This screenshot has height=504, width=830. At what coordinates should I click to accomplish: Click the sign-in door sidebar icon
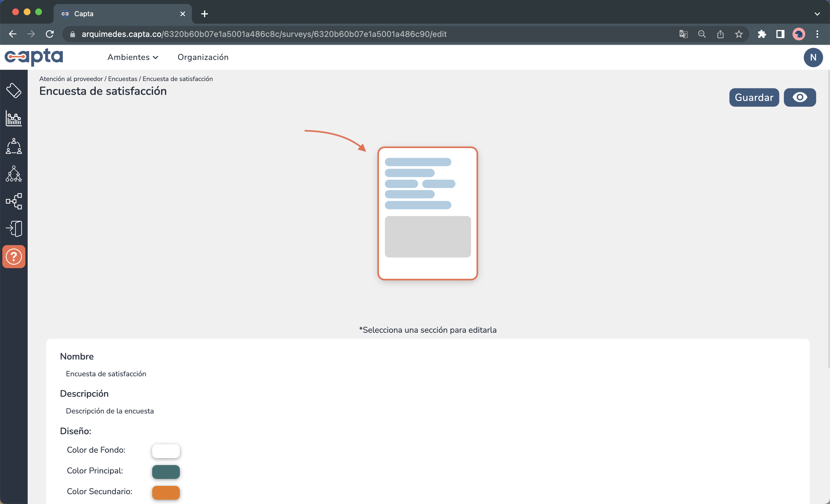coord(14,229)
